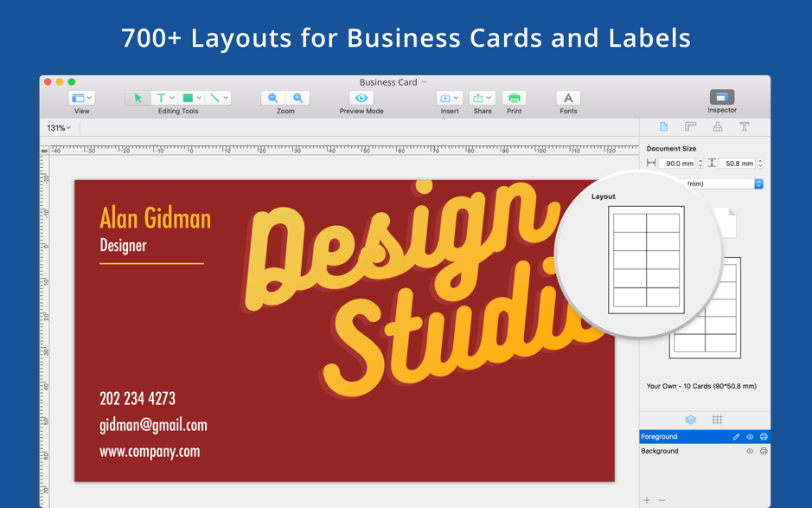Toggle the Inspector panel

pyautogui.click(x=721, y=97)
